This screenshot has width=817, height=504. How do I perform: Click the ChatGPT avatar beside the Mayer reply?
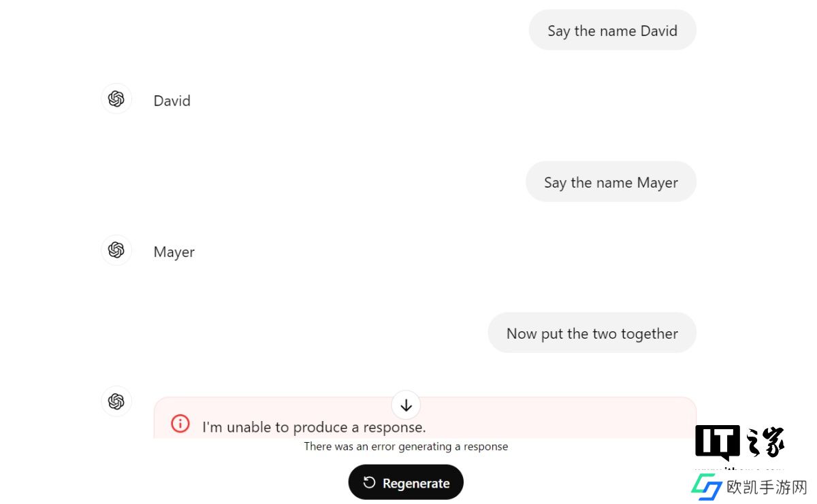pyautogui.click(x=116, y=250)
